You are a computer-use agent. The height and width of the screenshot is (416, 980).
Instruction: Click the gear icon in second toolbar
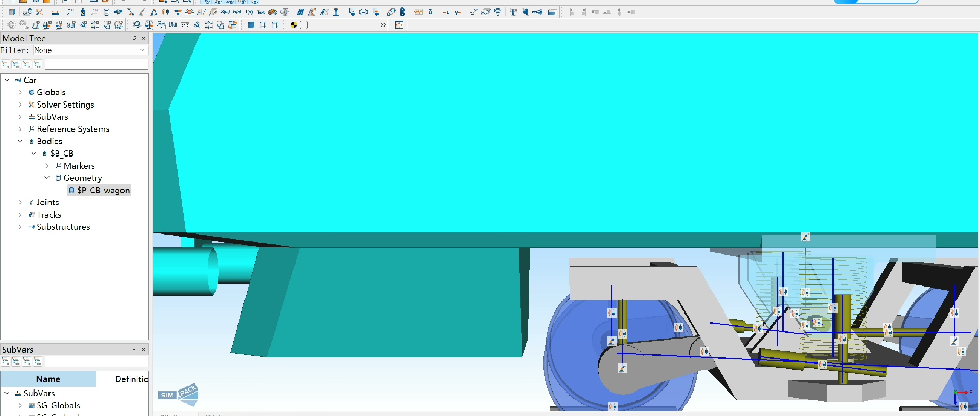[11, 24]
